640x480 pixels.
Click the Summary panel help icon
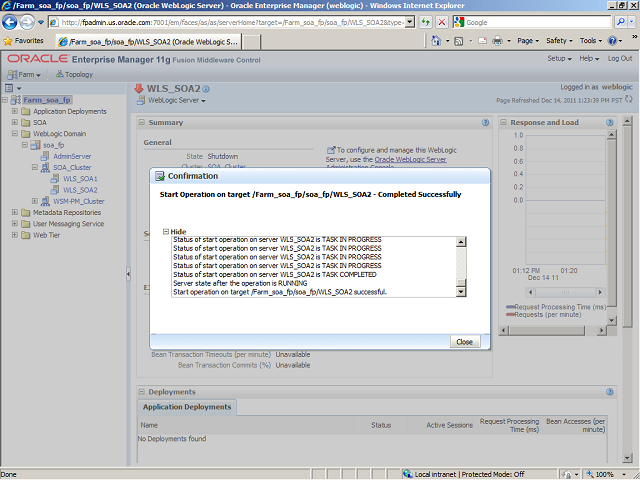tap(484, 122)
